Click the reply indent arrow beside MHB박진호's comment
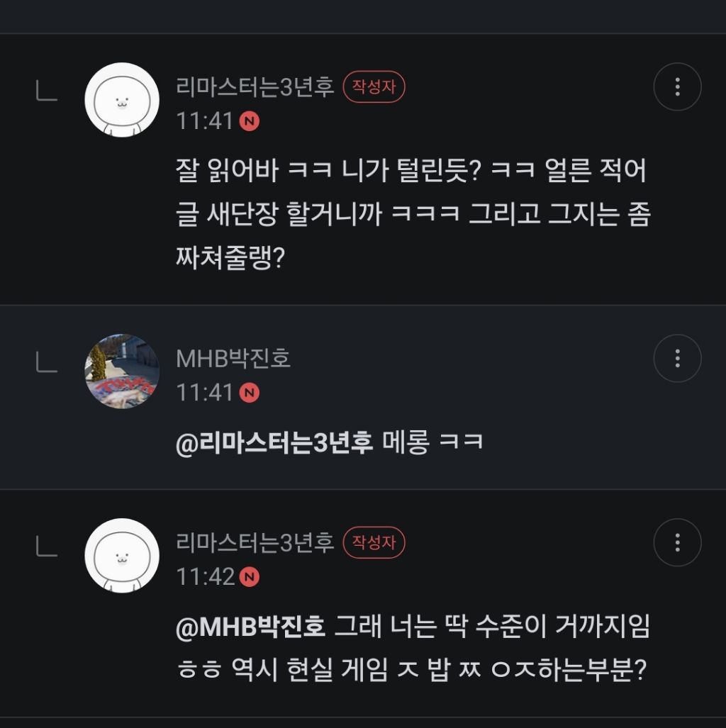The height and width of the screenshot is (728, 726). coord(47,362)
